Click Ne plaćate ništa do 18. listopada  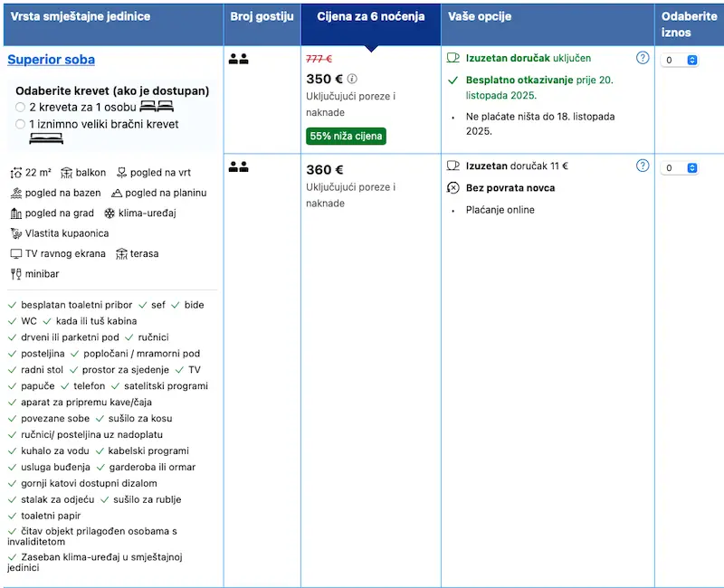(x=540, y=124)
